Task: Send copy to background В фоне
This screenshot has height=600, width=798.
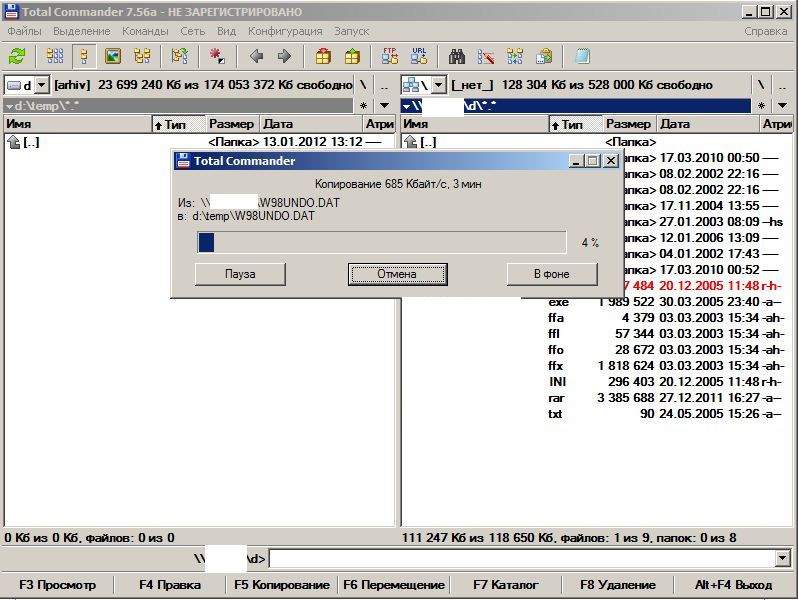Action: coord(552,274)
